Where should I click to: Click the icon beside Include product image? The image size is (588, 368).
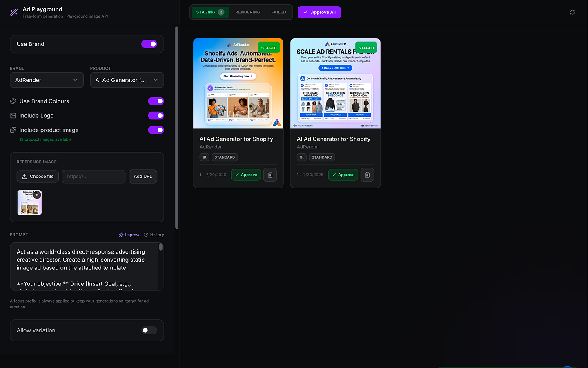point(13,130)
